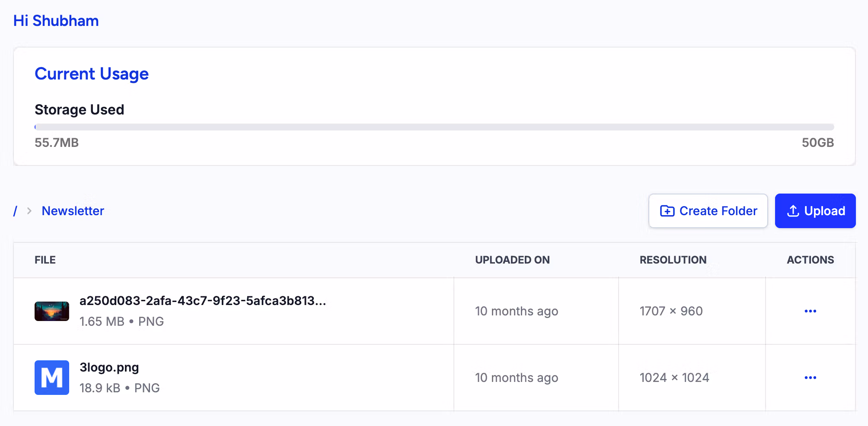Click the breadcrumb chevron separator

pyautogui.click(x=29, y=211)
